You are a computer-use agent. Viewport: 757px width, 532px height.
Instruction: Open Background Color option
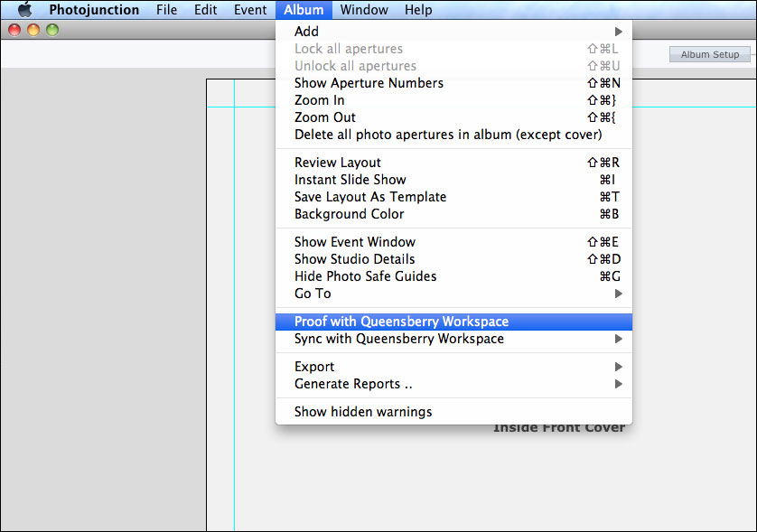click(453, 214)
